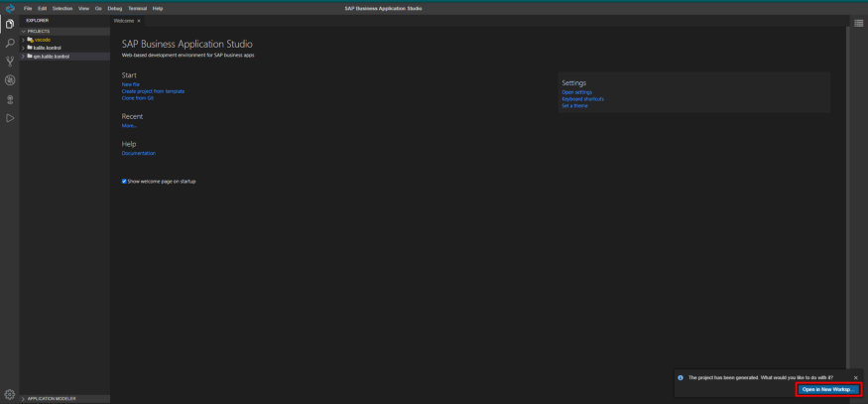Uncheck Show welcome page on startup

pos(124,182)
